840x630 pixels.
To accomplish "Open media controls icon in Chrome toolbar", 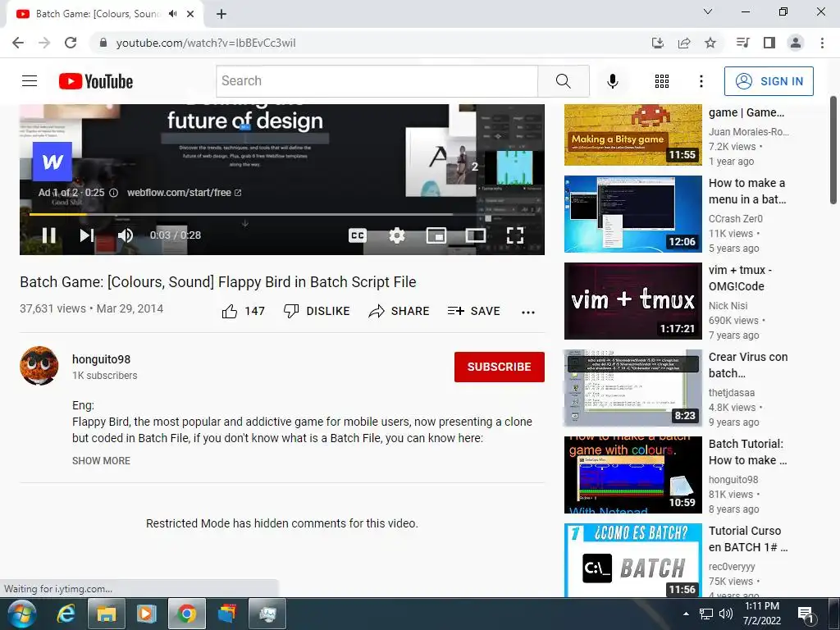I will point(742,43).
